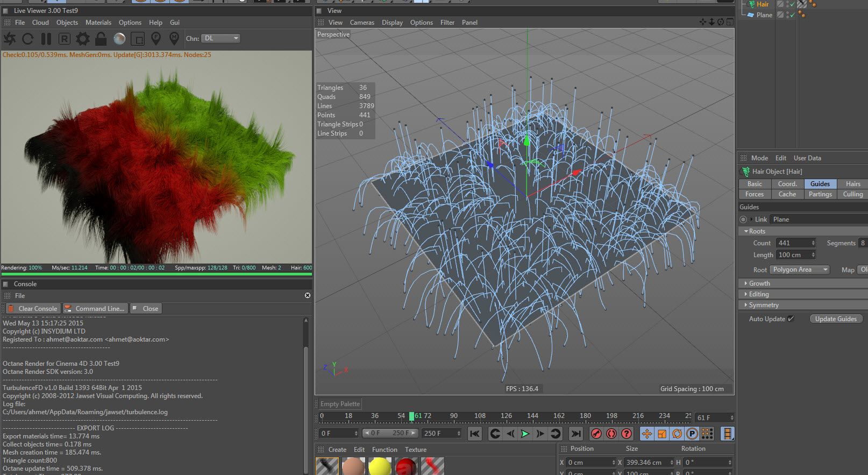Jump to end of animation
Image resolution: width=868 pixels, height=475 pixels.
[x=576, y=434]
